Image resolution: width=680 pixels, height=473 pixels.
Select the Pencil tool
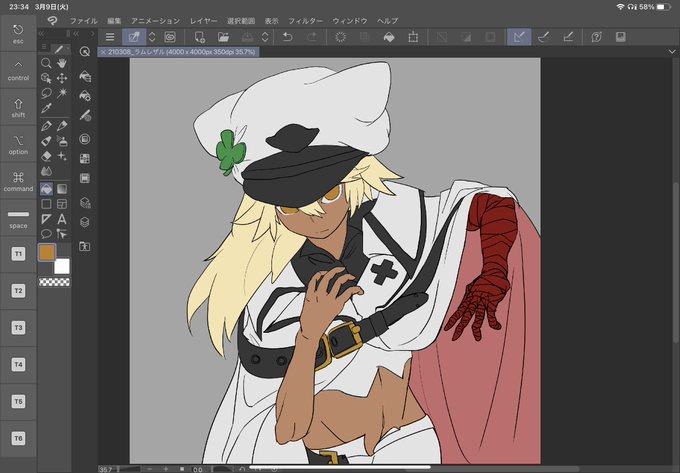coord(62,126)
